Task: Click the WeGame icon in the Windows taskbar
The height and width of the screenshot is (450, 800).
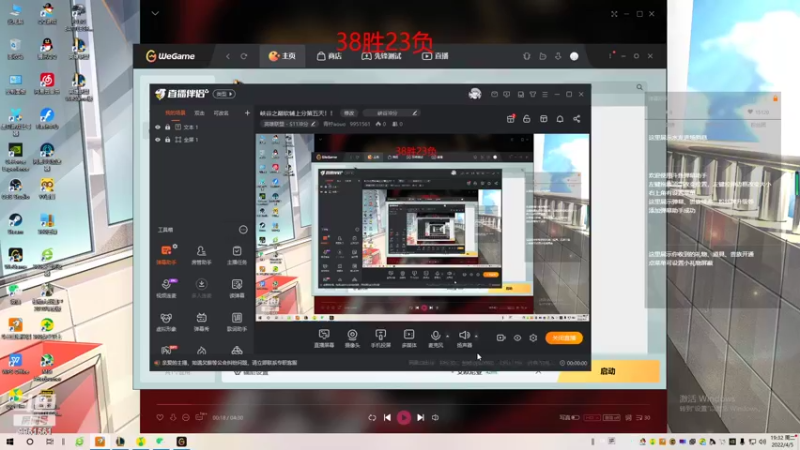Action: click(182, 441)
